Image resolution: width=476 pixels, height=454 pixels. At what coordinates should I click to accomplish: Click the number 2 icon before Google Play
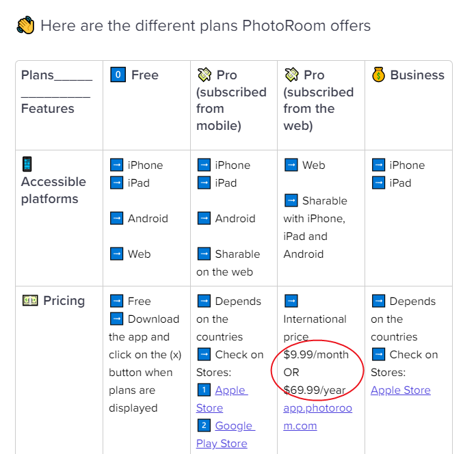[204, 425]
